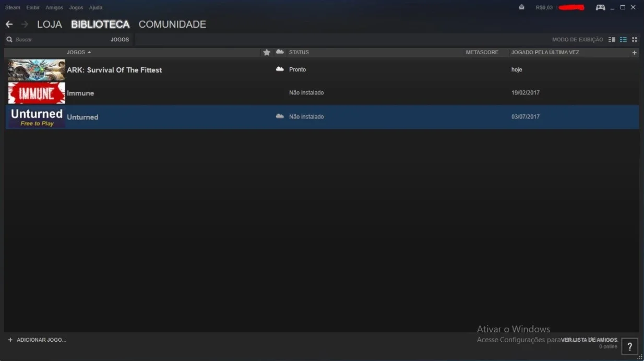Click the wallet balance R$0,03
This screenshot has width=644, height=361.
pyautogui.click(x=544, y=8)
